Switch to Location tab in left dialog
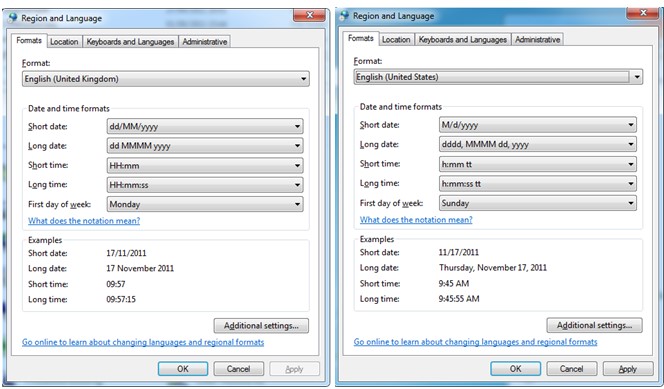Viewport: 664px width, 389px height. pos(64,41)
